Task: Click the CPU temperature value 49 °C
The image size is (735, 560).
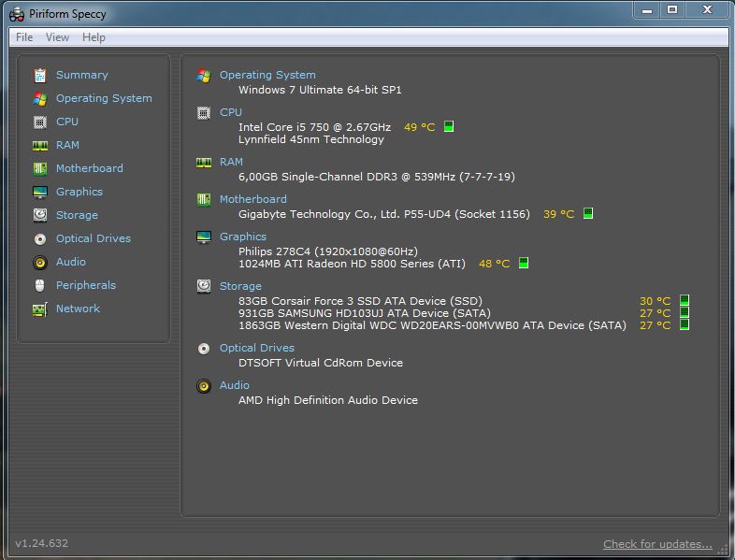Action: (x=420, y=127)
